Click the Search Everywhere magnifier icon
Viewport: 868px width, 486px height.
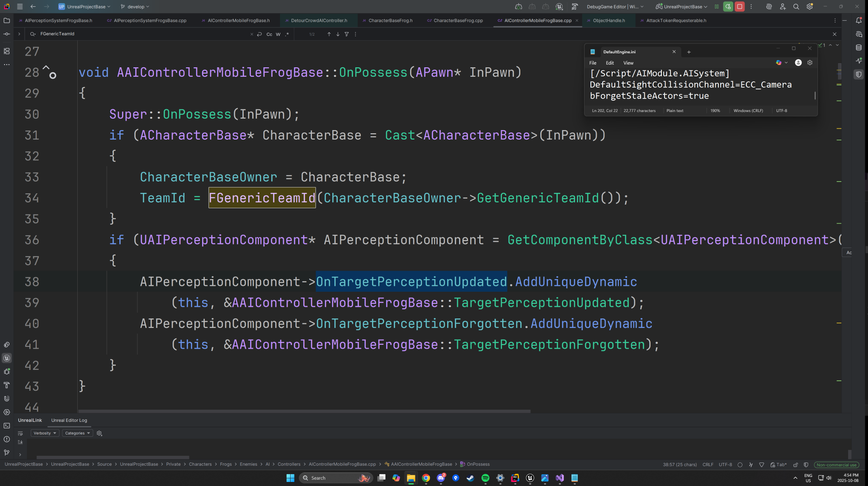(x=796, y=7)
